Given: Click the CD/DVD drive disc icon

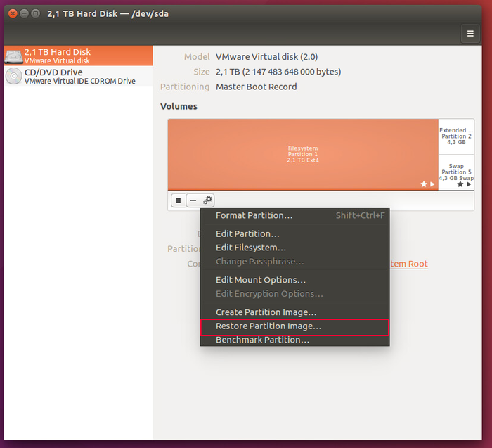Looking at the screenshot, I should pos(13,77).
